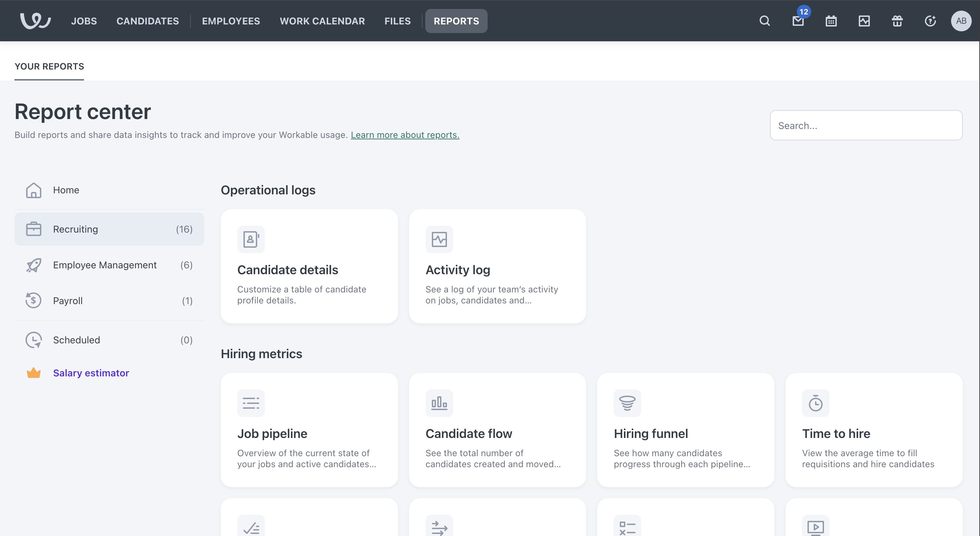Click the Workable logo icon
This screenshot has height=536, width=980.
point(35,21)
